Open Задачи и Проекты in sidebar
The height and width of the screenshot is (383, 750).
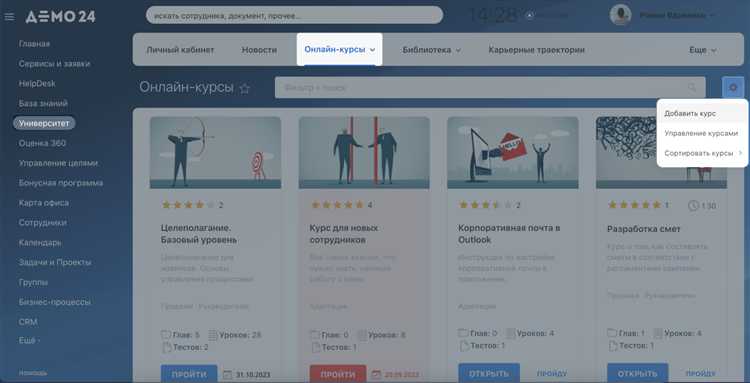pyautogui.click(x=55, y=263)
